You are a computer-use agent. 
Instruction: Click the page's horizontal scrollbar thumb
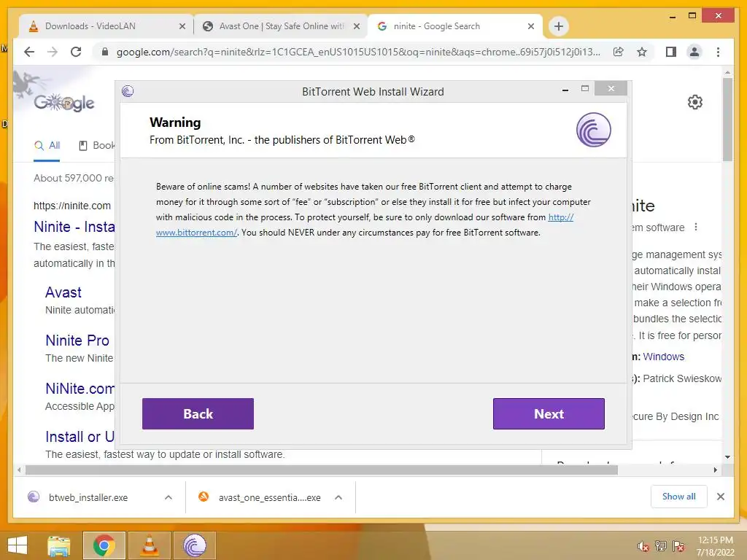click(322, 470)
